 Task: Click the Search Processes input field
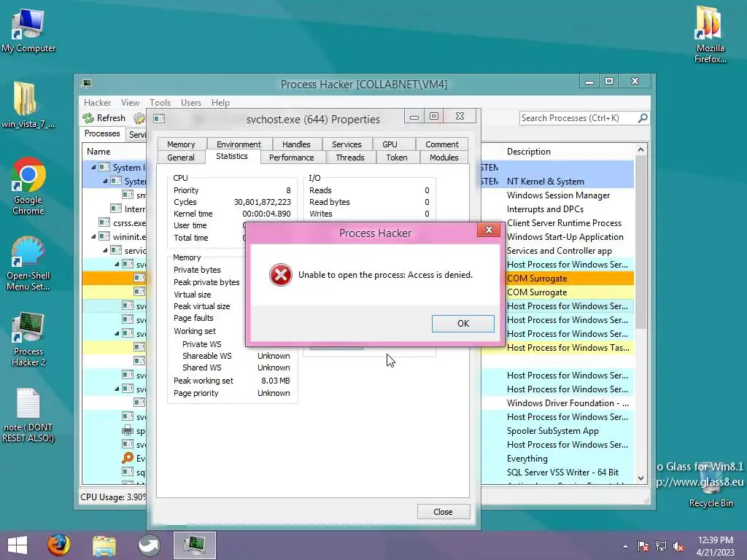click(x=578, y=117)
